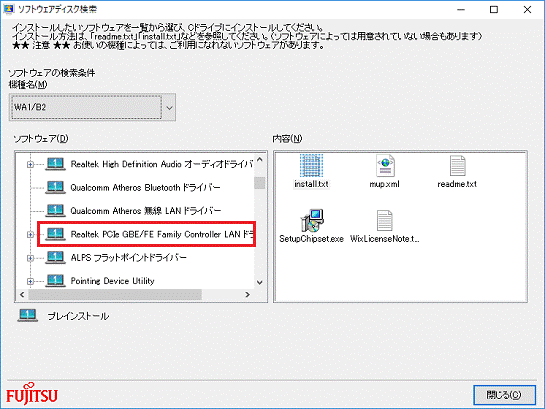Select Pointing Device Utility row
The height and width of the screenshot is (409, 545).
[112, 281]
